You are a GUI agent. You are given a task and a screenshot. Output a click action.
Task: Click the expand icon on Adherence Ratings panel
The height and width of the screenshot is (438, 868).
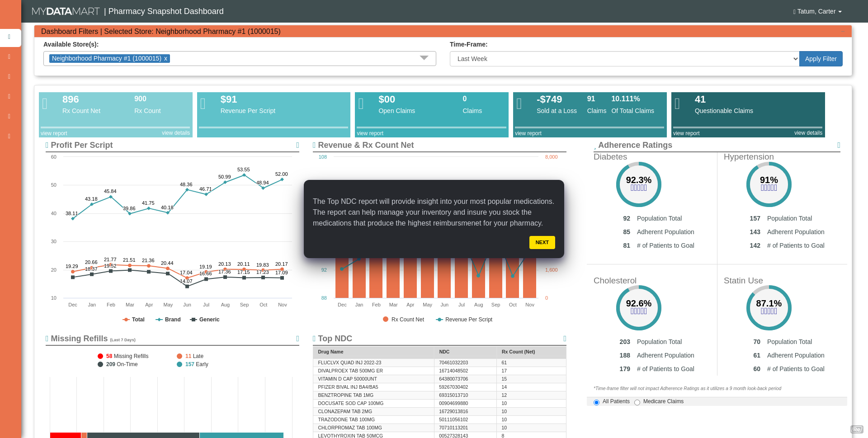pos(839,145)
